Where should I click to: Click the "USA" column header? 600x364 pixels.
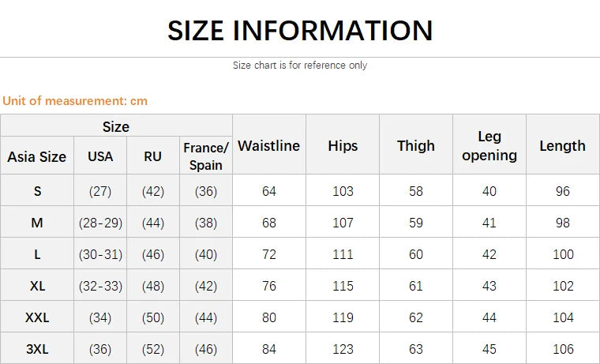100,156
